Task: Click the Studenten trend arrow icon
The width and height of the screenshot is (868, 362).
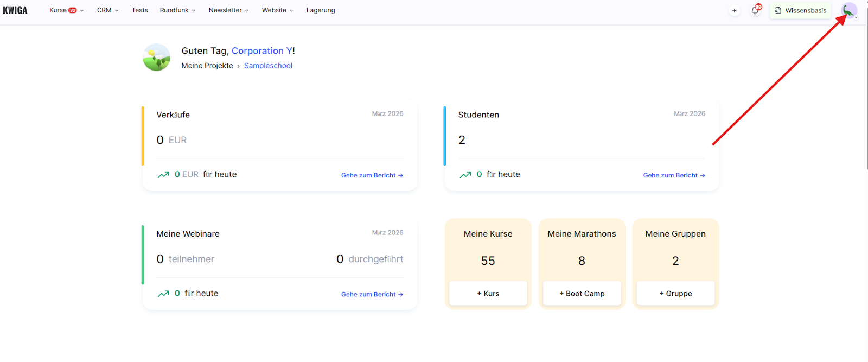Action: coord(465,175)
